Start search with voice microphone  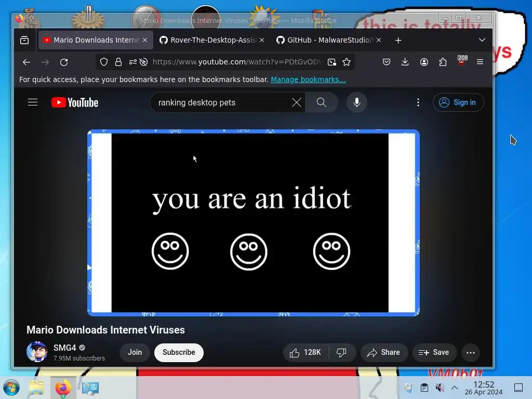[356, 102]
